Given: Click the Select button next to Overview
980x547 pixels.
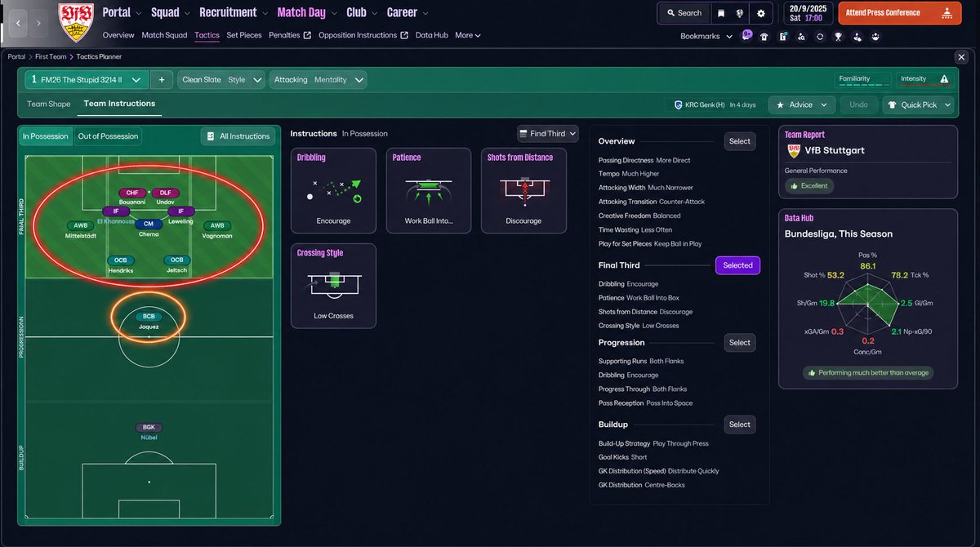Looking at the screenshot, I should tap(739, 141).
